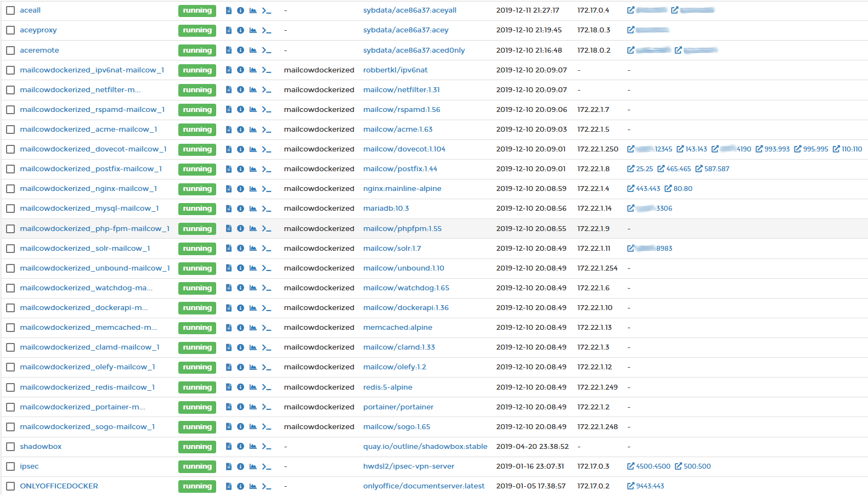Screen dimensions: 868x495
Task: View stats icon for mysql-mailcow container
Action: [x=253, y=208]
